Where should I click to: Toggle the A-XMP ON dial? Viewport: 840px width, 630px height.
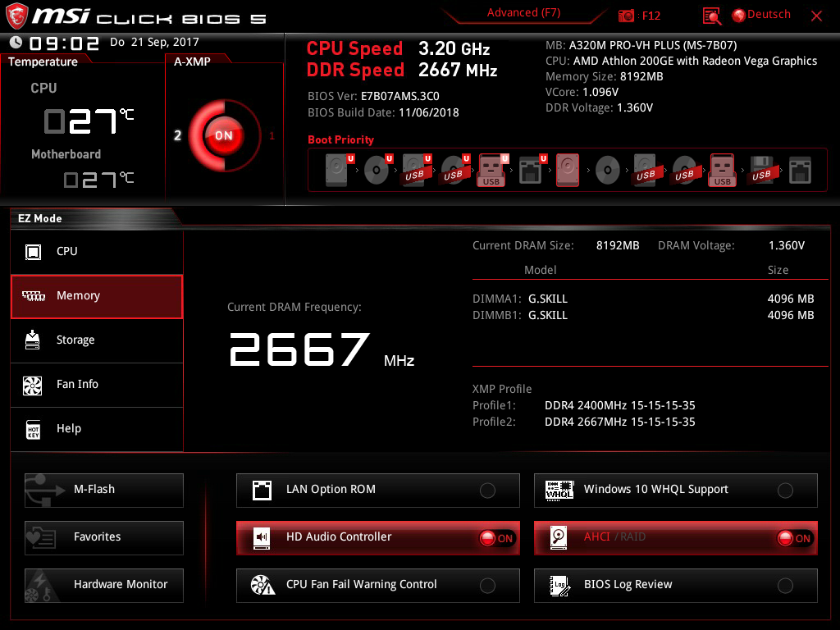click(224, 135)
